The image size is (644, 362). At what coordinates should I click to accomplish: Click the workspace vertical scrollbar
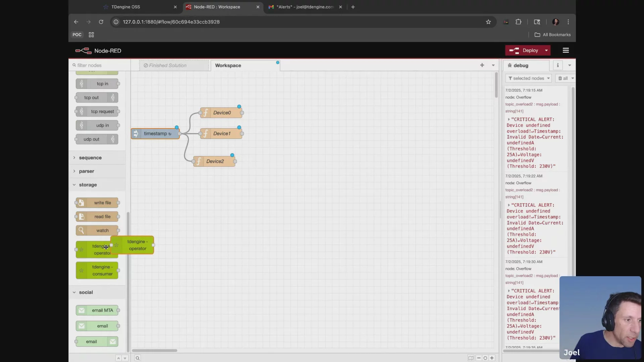(x=496, y=85)
